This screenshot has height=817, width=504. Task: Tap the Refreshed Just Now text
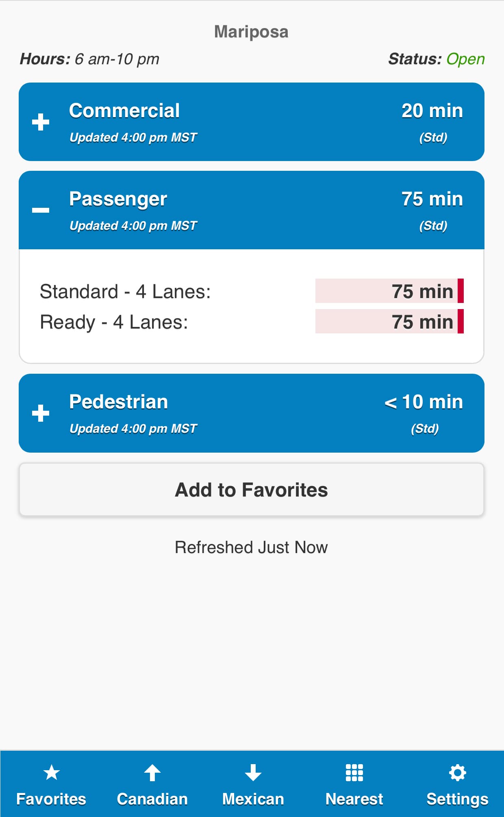pyautogui.click(x=251, y=547)
